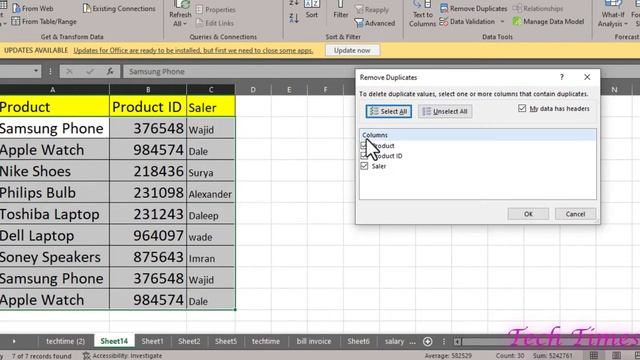
Task: Switch to Sheet14 tab
Action: (114, 341)
